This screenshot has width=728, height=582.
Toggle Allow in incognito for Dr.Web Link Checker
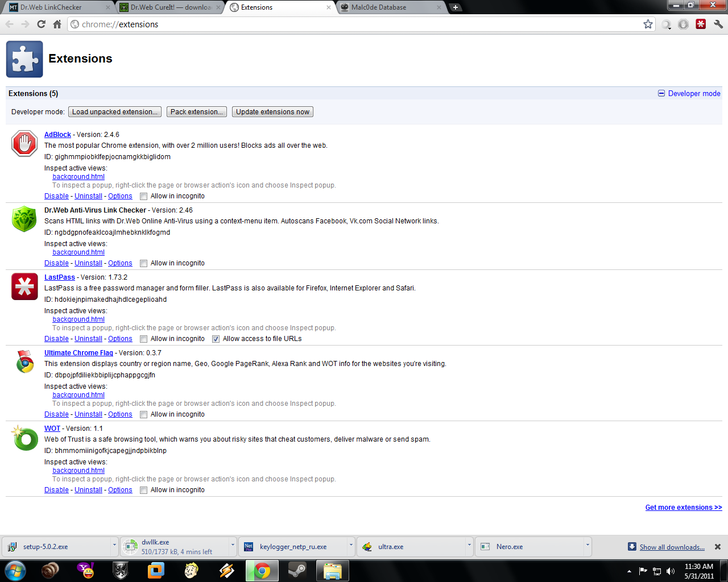144,264
